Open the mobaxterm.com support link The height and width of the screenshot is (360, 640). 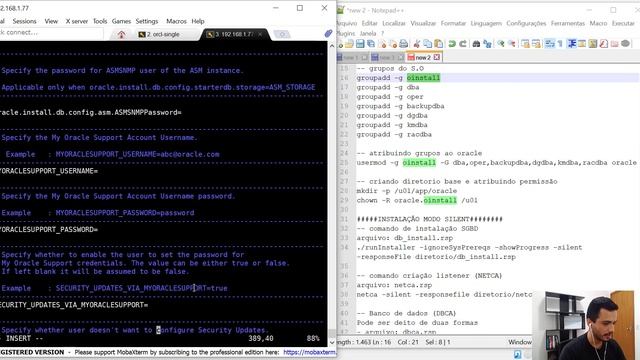309,352
